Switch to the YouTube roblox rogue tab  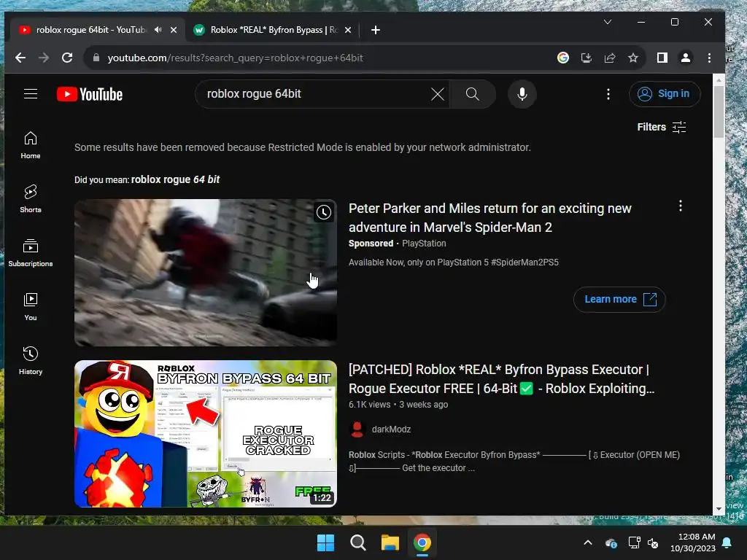coord(90,29)
